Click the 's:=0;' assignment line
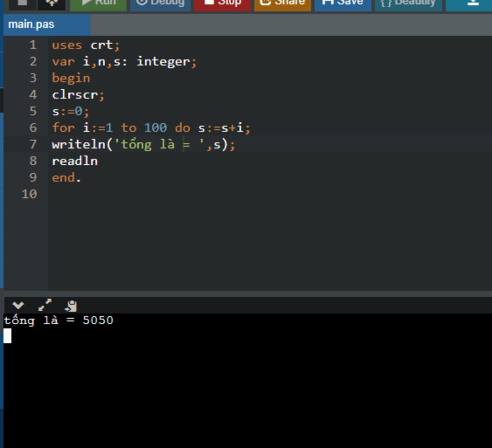Image resolution: width=492 pixels, height=448 pixels. point(71,111)
